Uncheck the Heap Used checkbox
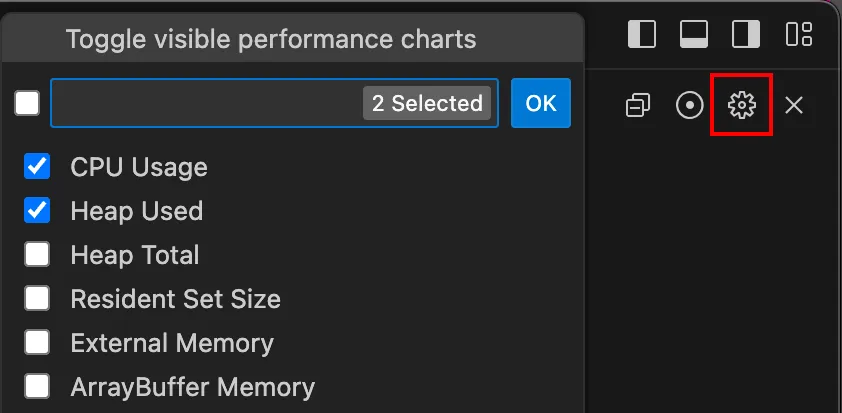This screenshot has height=413, width=842. pyautogui.click(x=37, y=210)
